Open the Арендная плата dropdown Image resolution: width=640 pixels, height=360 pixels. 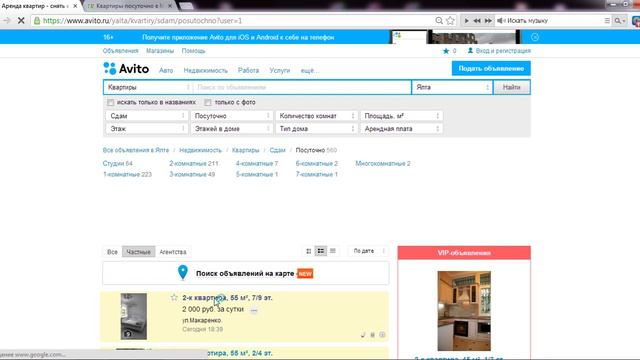[401, 129]
